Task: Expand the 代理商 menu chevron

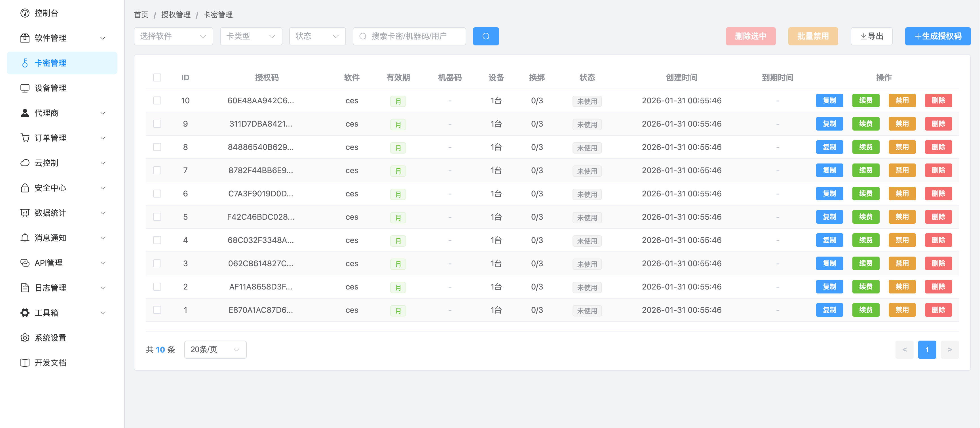Action: pyautogui.click(x=102, y=113)
